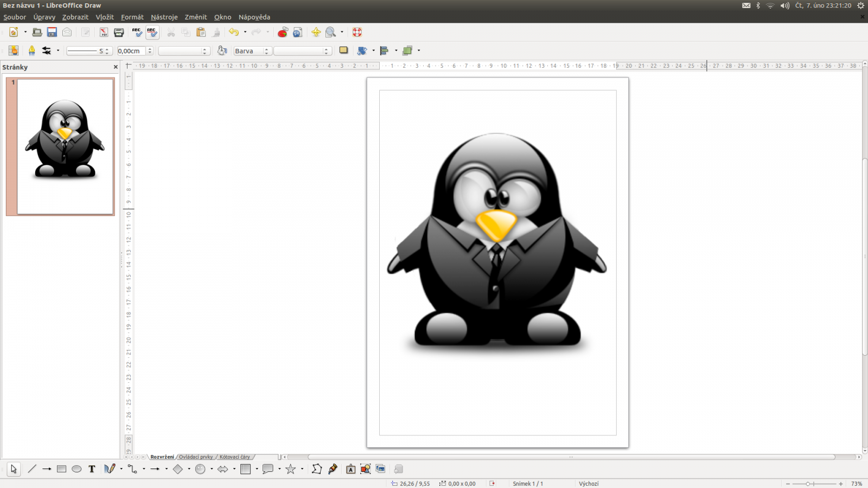Switch to the Ovládací prvky tab
Viewport: 868px width, 488px height.
tap(196, 457)
